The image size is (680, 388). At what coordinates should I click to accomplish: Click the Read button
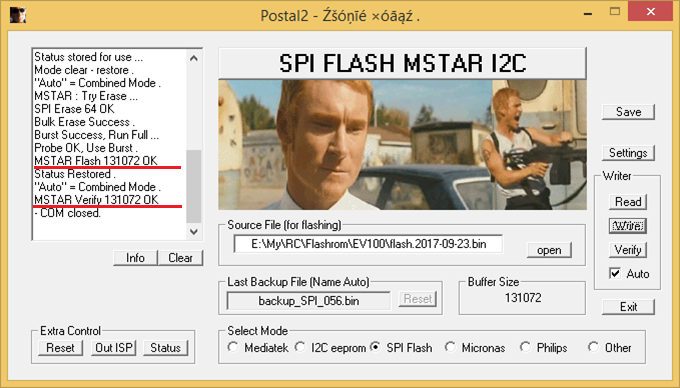(628, 202)
